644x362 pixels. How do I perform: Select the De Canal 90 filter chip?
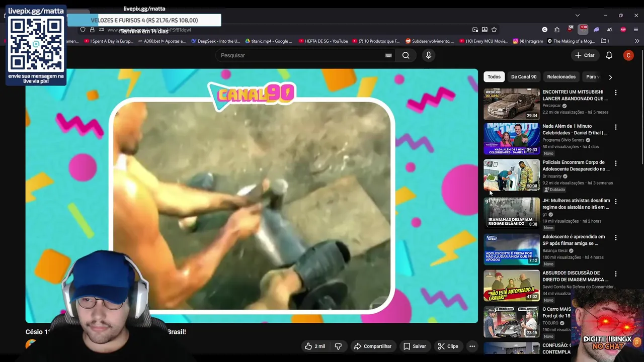pyautogui.click(x=524, y=77)
